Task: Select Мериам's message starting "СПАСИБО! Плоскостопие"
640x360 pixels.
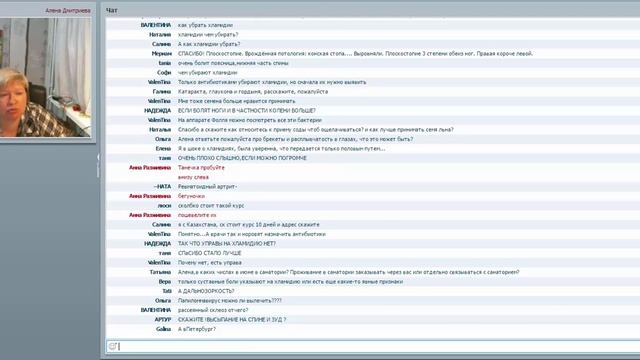Action: (355, 53)
